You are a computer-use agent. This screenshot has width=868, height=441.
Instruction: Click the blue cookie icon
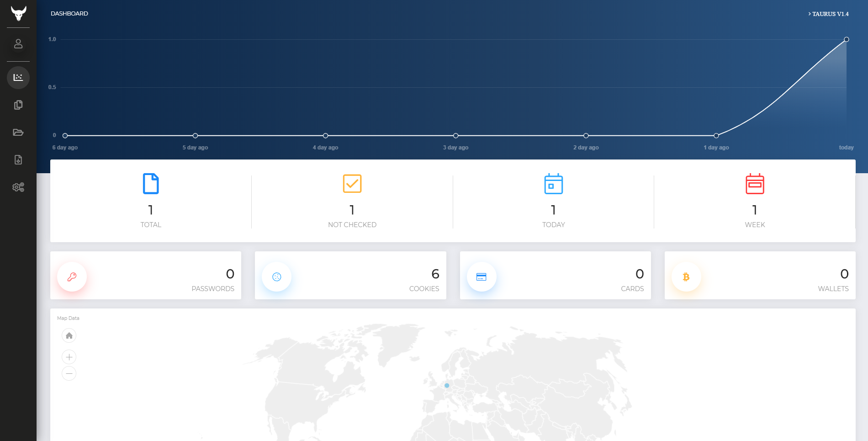click(276, 276)
